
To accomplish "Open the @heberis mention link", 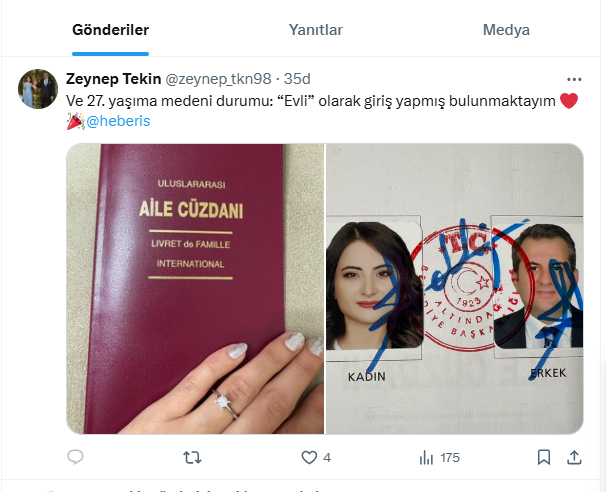I will 118,121.
